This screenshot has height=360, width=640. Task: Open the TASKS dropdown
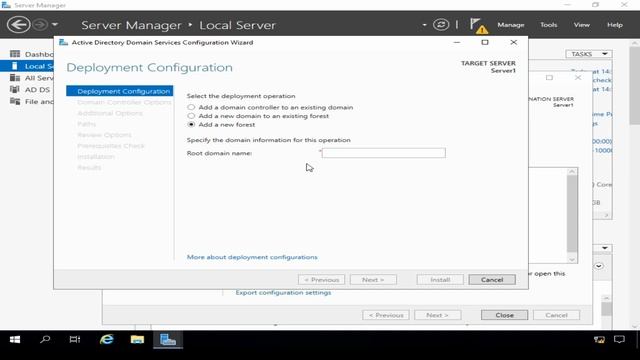point(589,54)
